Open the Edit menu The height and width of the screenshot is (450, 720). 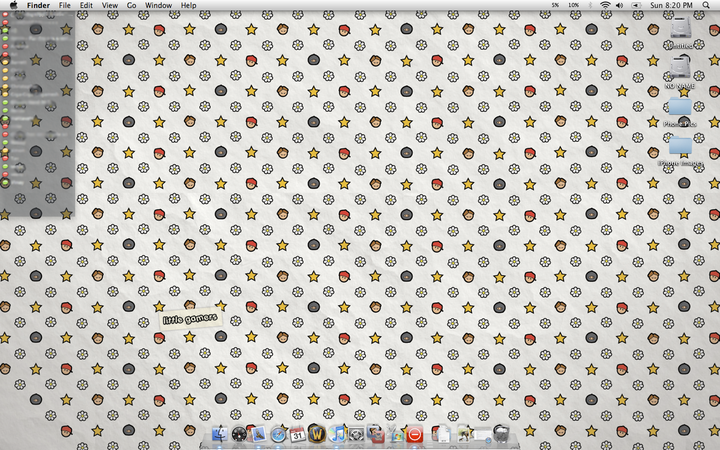[86, 5]
